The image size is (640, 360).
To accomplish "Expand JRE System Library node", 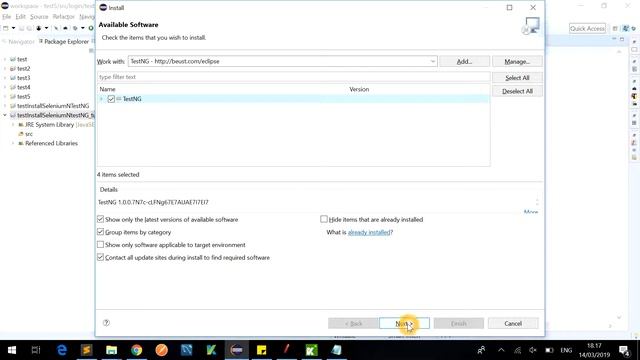I will [13, 124].
